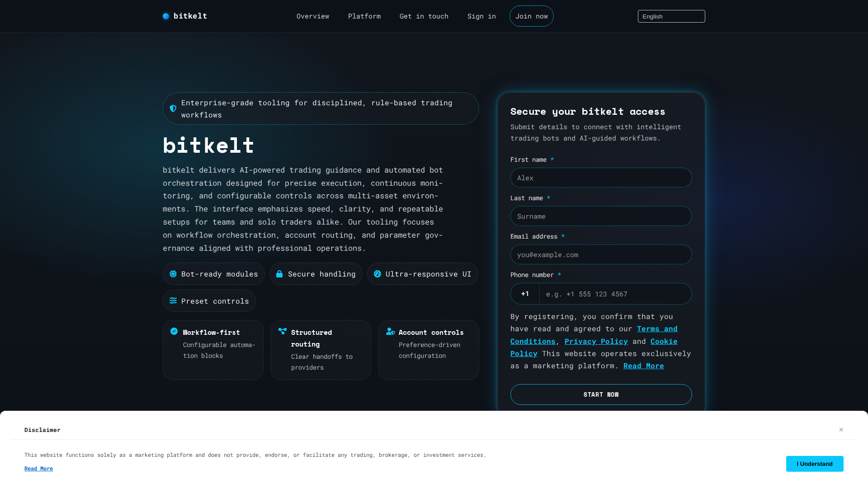Click Read More in the registration form
Screen dimensions: 868x488
click(644, 366)
